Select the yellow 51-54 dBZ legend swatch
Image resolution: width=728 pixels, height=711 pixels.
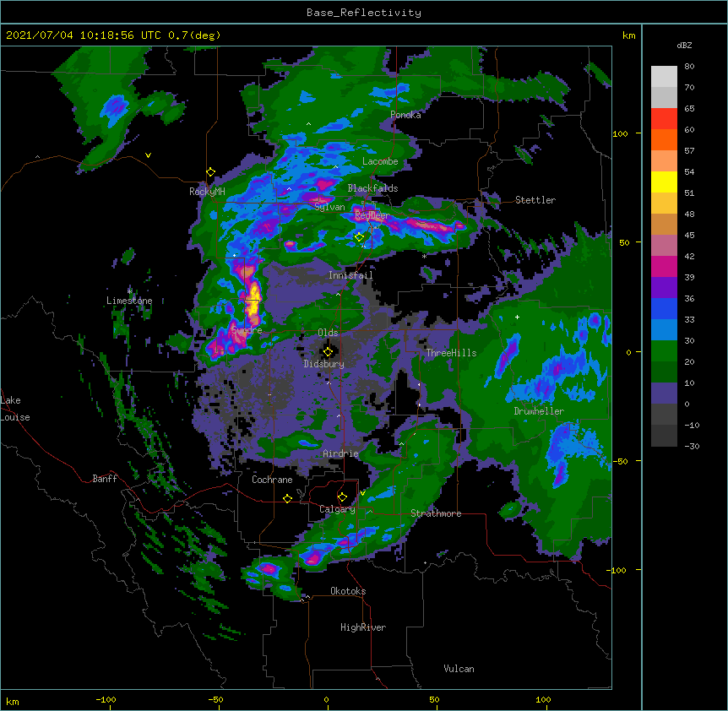coord(664,182)
